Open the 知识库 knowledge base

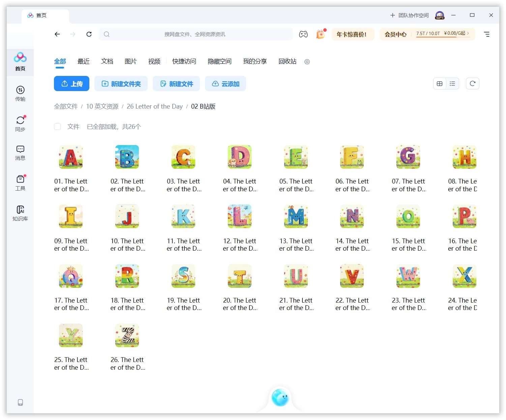tap(20, 213)
